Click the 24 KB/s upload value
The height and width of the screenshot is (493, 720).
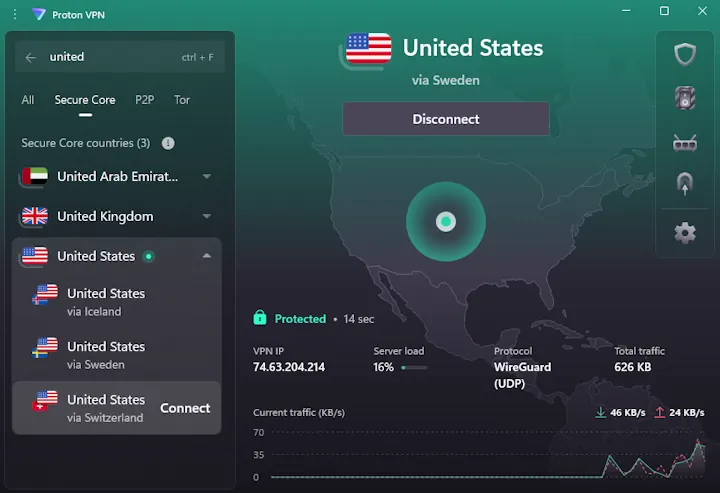pos(686,412)
